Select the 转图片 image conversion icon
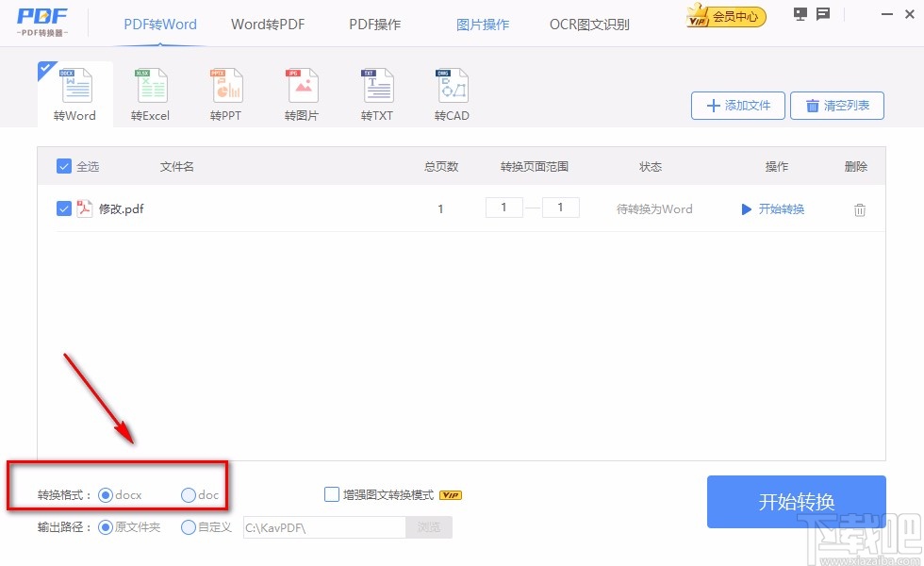Screen dimensions: 924x566 [x=300, y=90]
